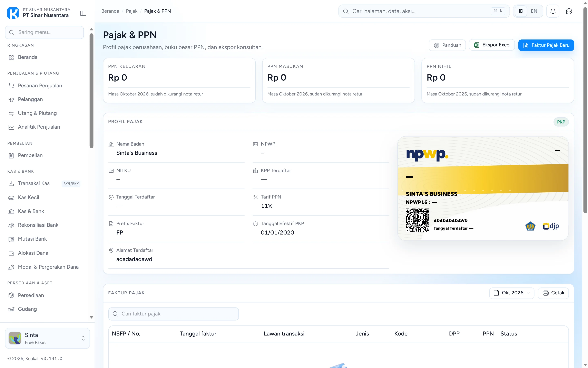Open the chat message icon
Image resolution: width=588 pixels, height=368 pixels.
tap(569, 11)
